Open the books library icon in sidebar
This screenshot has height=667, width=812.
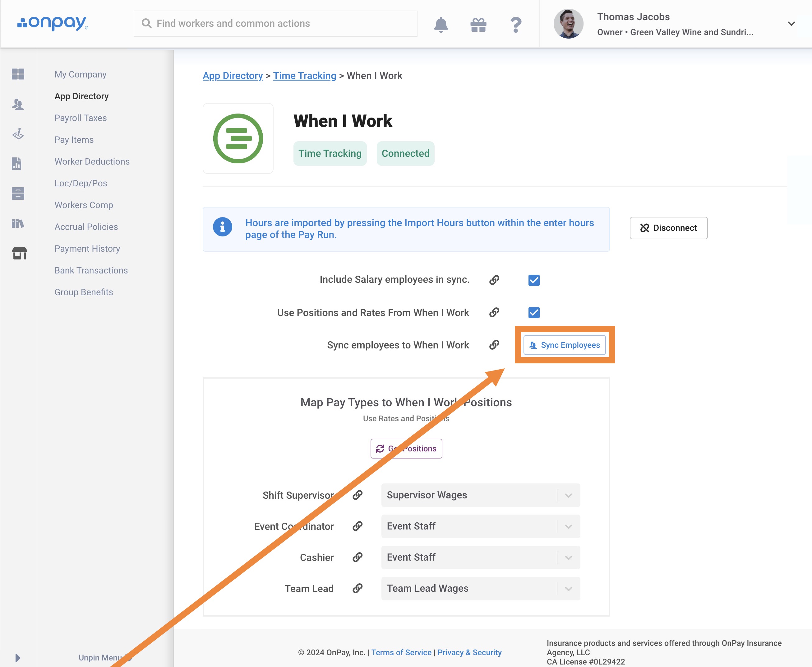(x=18, y=223)
